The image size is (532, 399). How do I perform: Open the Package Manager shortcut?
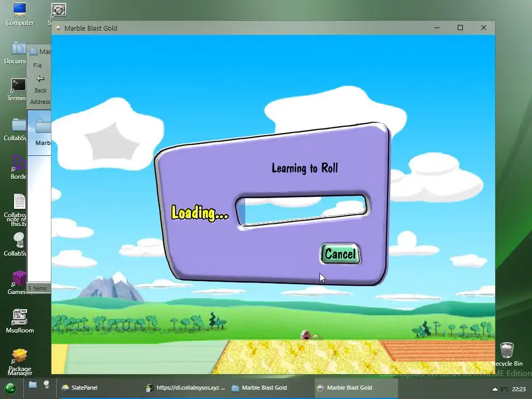[20, 362]
